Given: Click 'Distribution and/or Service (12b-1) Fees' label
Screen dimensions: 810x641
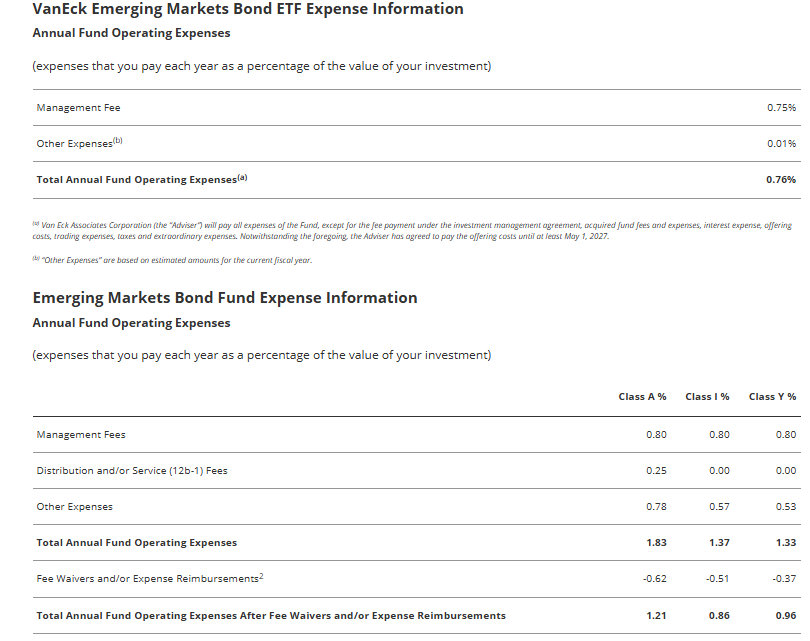Looking at the screenshot, I should (132, 471).
